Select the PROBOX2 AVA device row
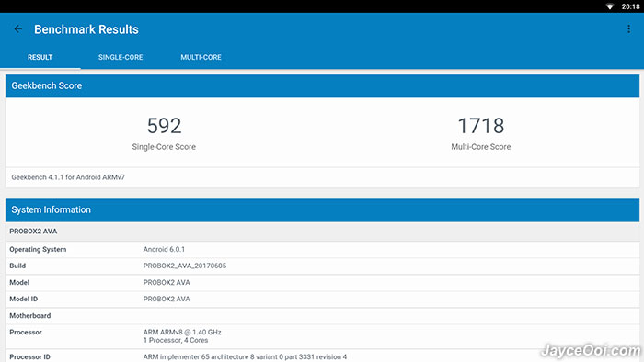 coord(322,232)
